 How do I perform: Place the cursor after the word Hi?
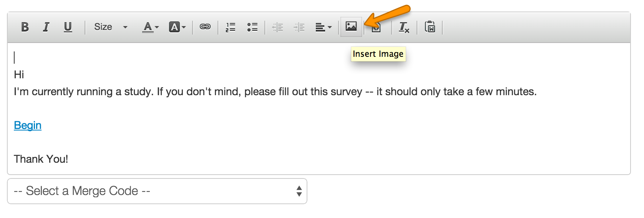(24, 75)
